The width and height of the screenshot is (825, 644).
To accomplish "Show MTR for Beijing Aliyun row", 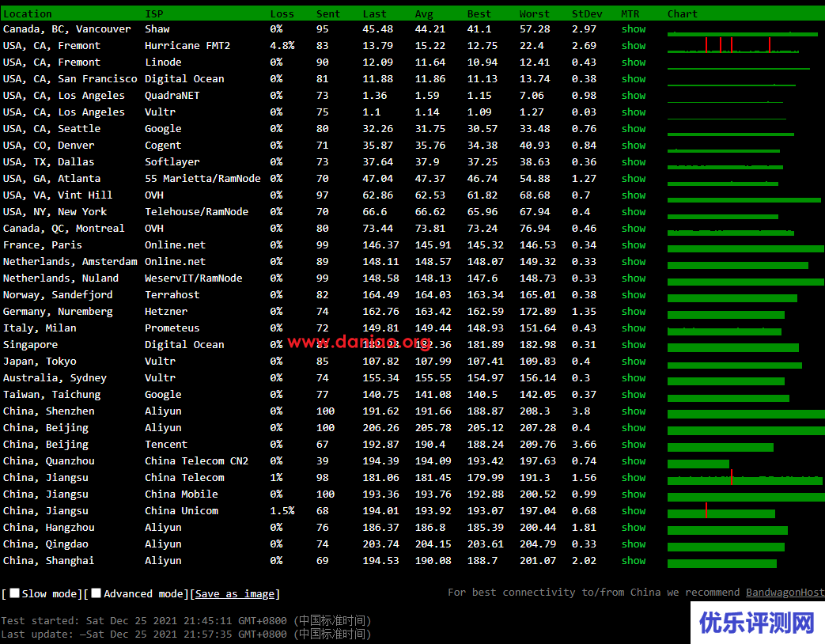I will point(634,428).
